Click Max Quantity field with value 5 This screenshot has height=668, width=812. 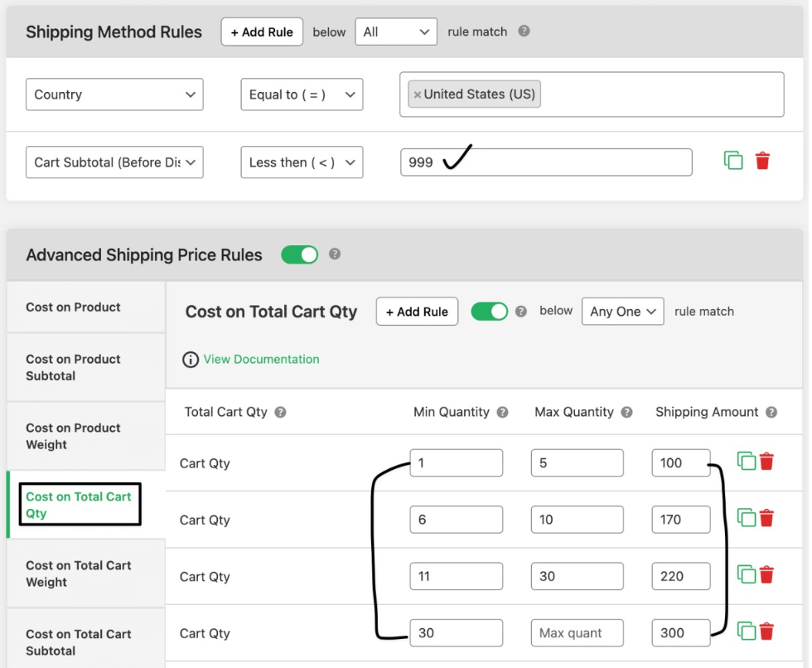tap(577, 463)
